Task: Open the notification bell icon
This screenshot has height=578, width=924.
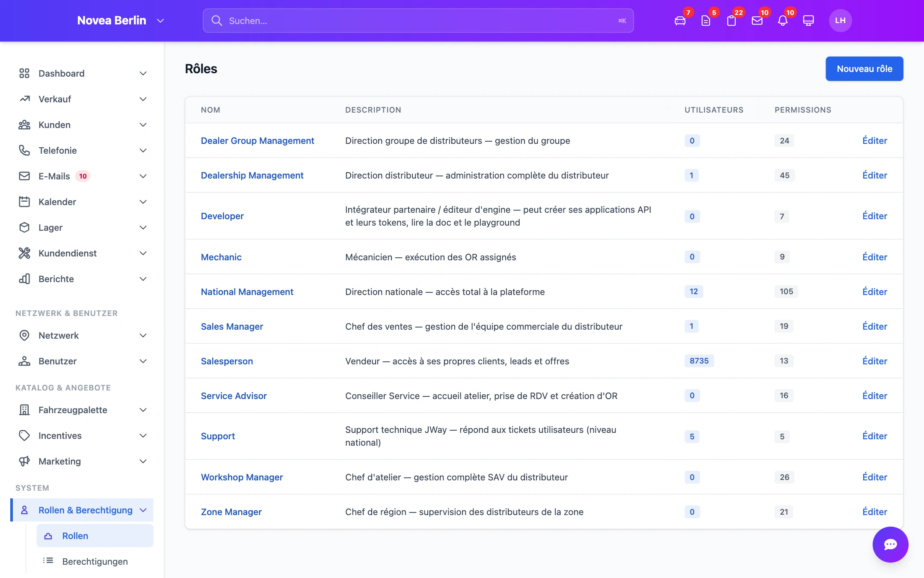Action: [x=783, y=21]
